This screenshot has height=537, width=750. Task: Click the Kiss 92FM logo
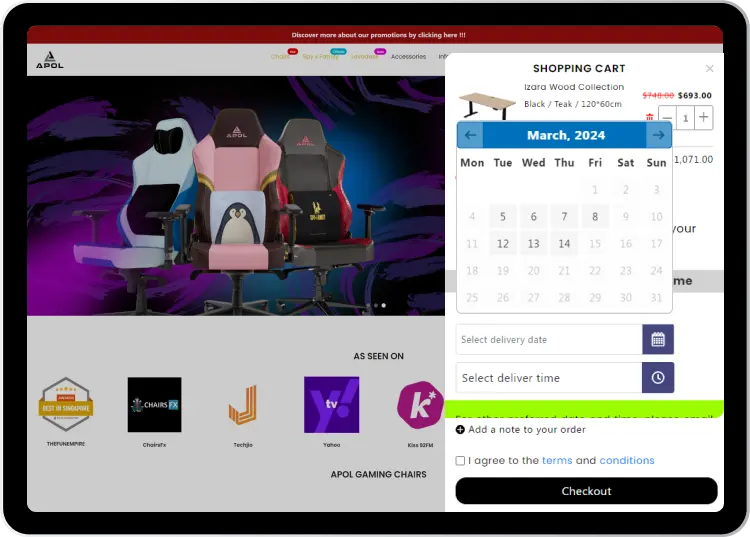click(x=420, y=403)
